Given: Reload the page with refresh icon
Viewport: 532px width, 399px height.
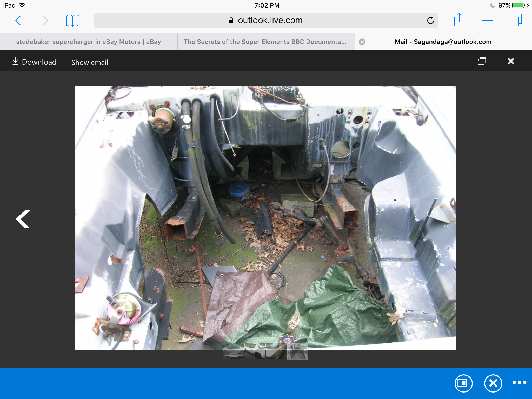Looking at the screenshot, I should pyautogui.click(x=430, y=20).
